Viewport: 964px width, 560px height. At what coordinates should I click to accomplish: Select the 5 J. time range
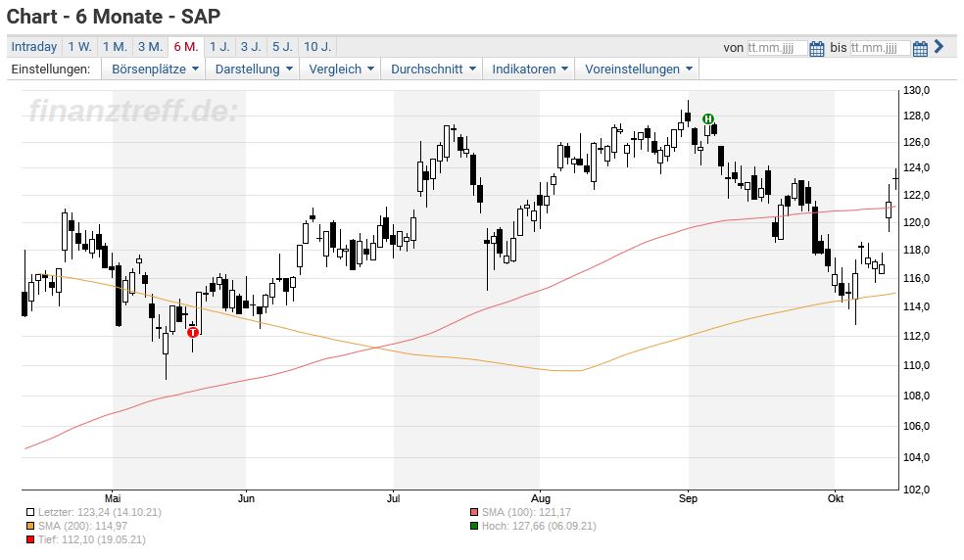tap(283, 47)
